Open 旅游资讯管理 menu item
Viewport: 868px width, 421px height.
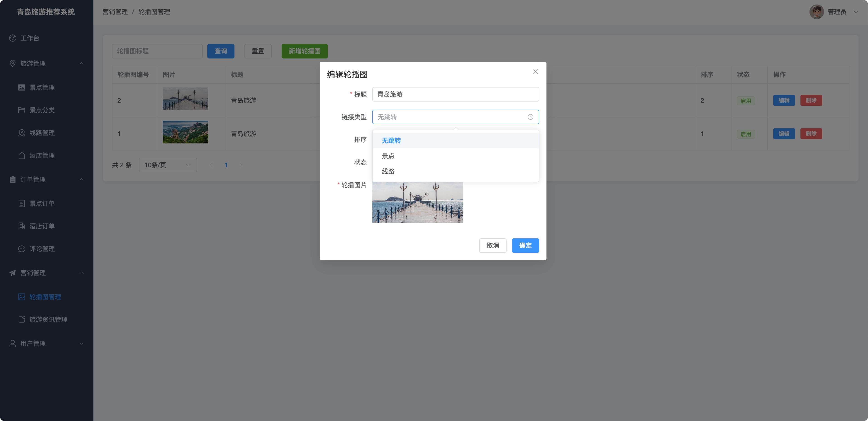(46, 319)
